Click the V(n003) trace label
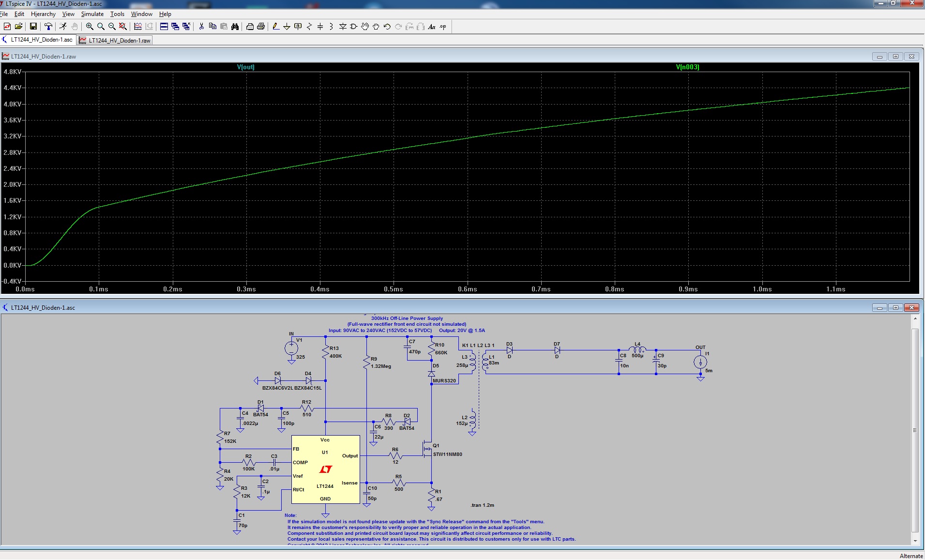Viewport: 925px width, 560px height. click(687, 67)
